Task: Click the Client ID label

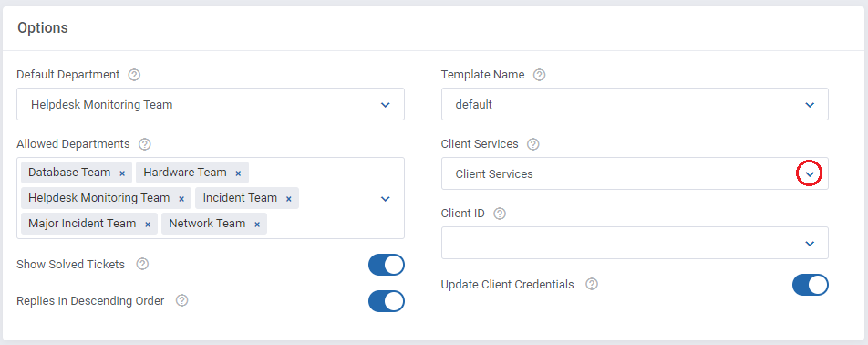Action: 463,214
